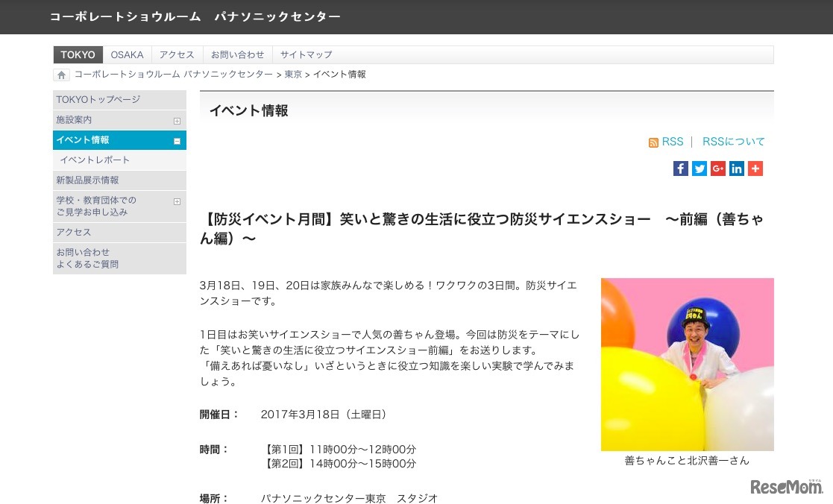Click the home icon in the breadcrumb
Viewport: 833px width, 504px height.
pos(61,75)
